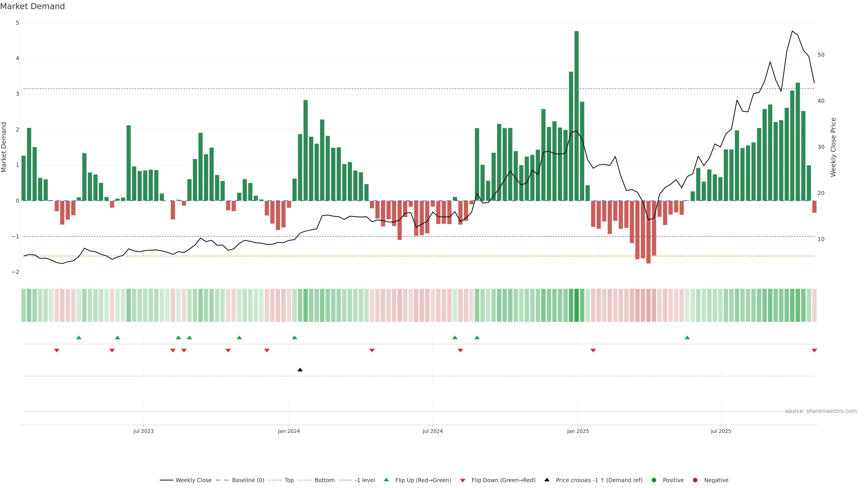Click the rightmost red flip-down triangle marker

[x=814, y=351]
